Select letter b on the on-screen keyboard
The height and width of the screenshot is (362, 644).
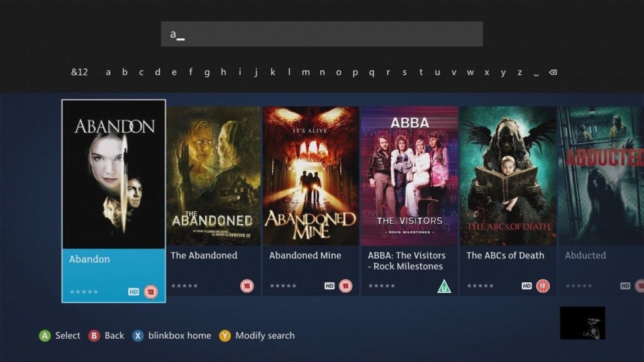(x=125, y=72)
